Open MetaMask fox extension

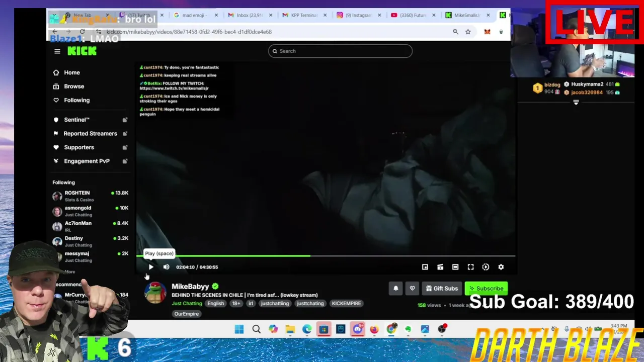click(x=487, y=32)
